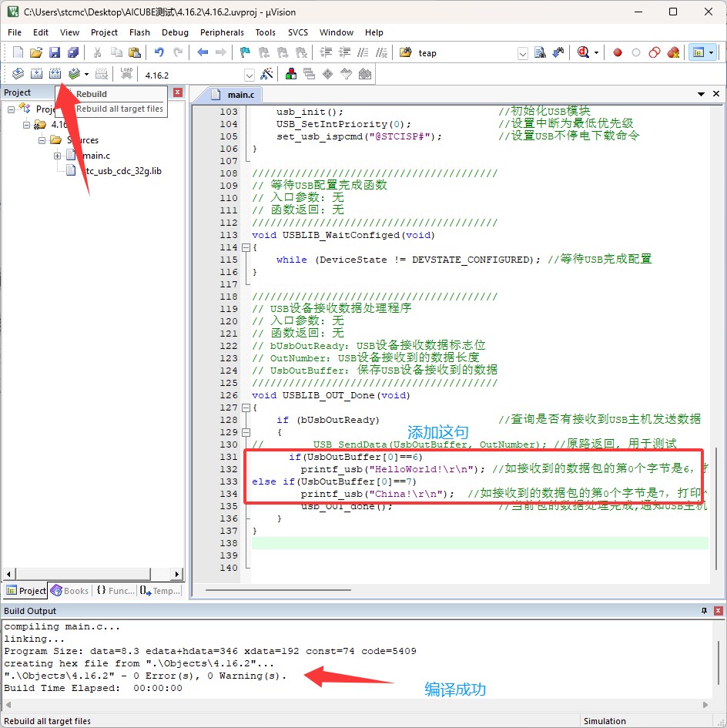Open the File menu
This screenshot has width=727, height=728.
pyautogui.click(x=15, y=32)
